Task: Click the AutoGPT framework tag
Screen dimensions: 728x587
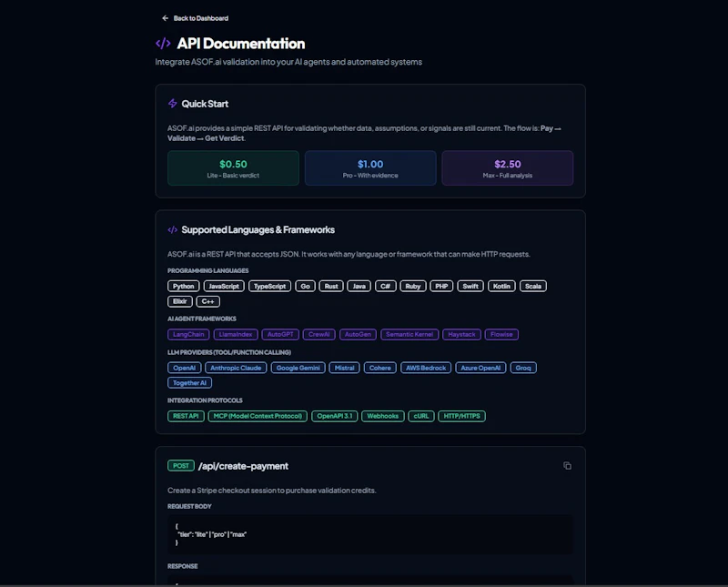Action: (280, 334)
